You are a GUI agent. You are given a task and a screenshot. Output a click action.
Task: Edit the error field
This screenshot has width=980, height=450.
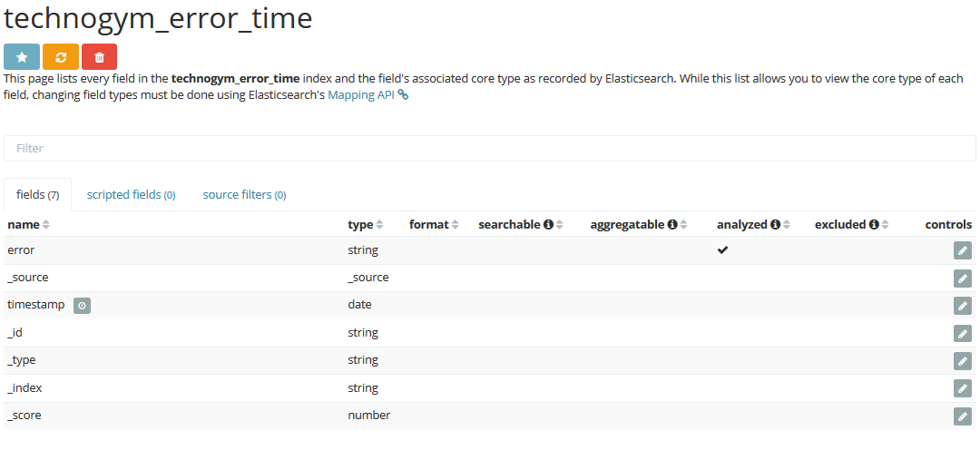pyautogui.click(x=962, y=251)
